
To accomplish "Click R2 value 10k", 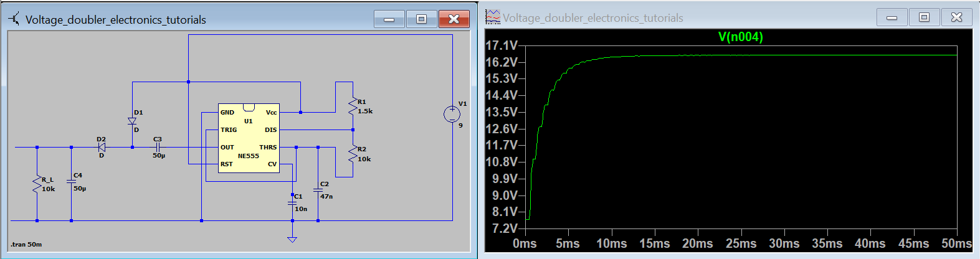I will click(364, 159).
